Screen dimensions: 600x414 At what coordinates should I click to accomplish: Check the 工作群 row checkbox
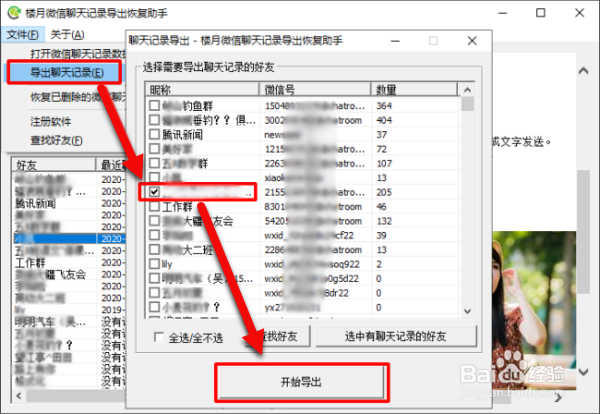(154, 206)
